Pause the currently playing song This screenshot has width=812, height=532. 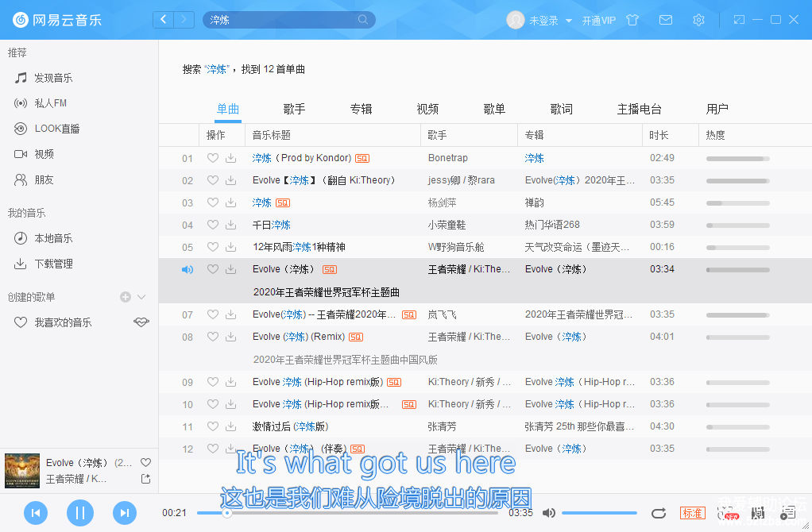pos(79,513)
